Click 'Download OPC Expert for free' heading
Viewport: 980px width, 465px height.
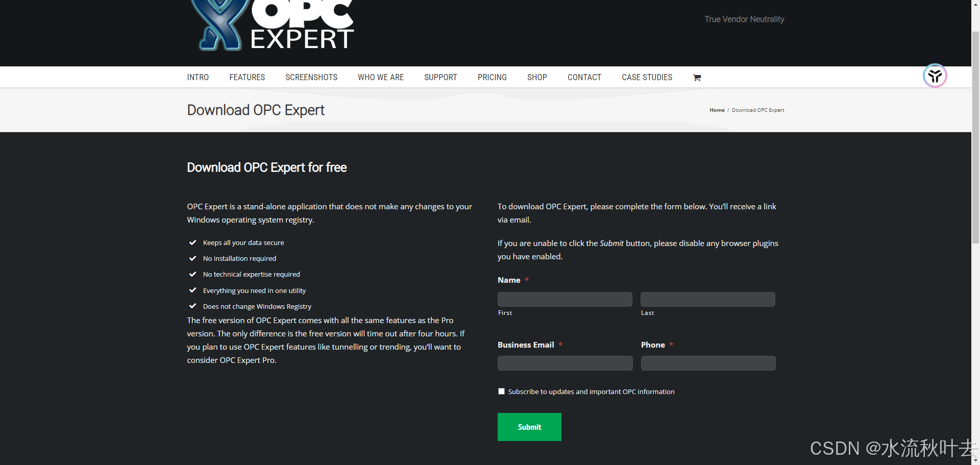(267, 167)
